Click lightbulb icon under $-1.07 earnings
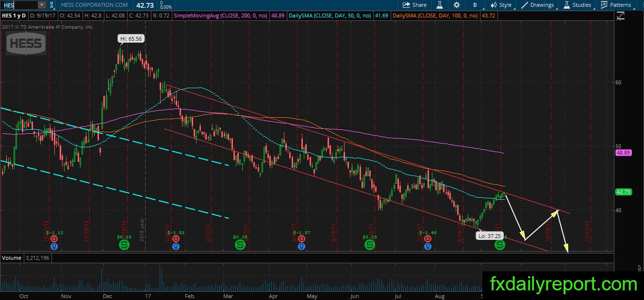644x300 pixels. coord(301,246)
